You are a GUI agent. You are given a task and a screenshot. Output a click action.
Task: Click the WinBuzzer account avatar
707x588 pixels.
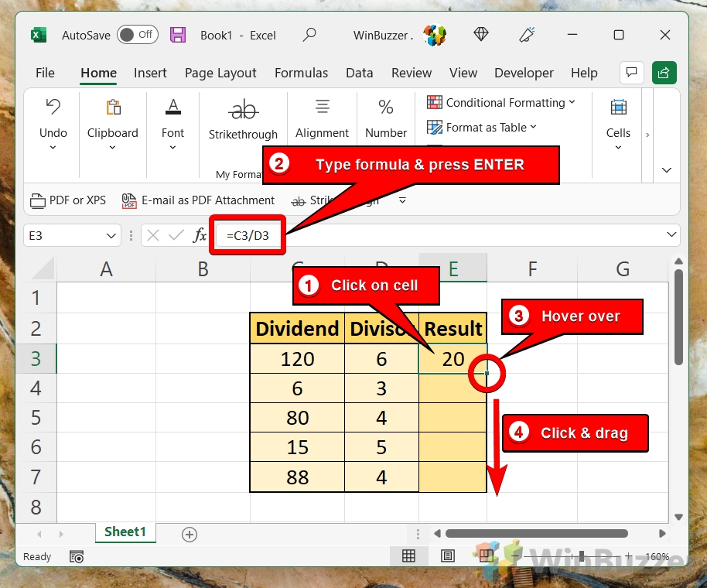(x=435, y=35)
